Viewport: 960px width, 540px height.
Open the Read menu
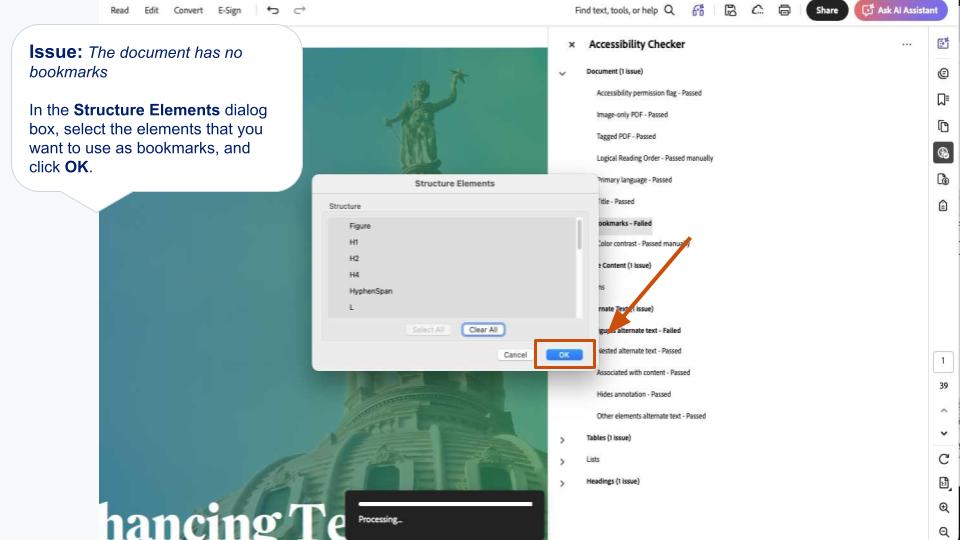pos(119,10)
